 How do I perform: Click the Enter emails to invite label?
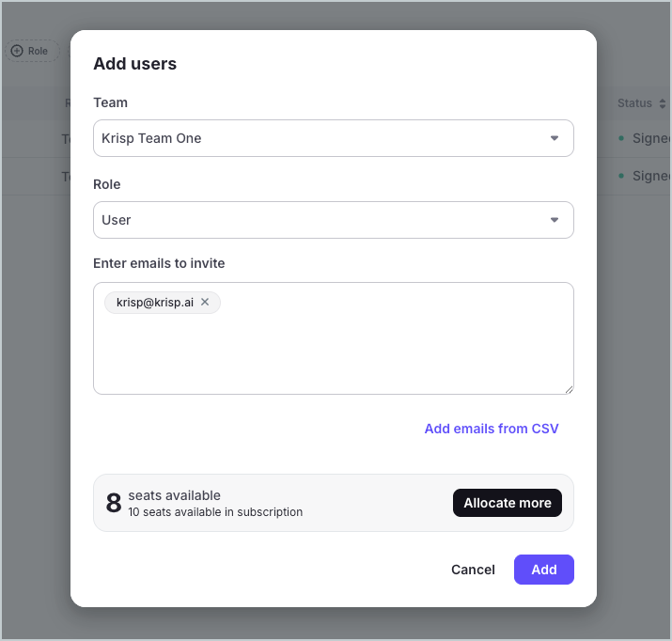click(x=159, y=263)
